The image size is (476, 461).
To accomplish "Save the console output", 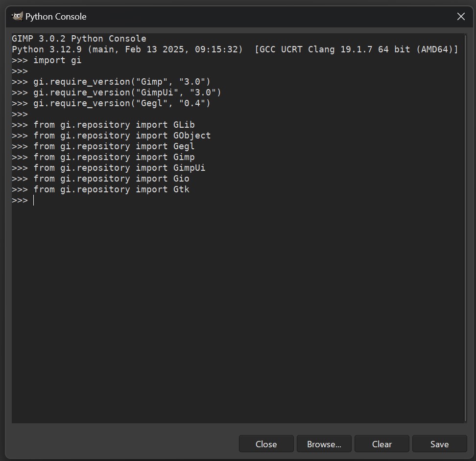I will coord(439,444).
